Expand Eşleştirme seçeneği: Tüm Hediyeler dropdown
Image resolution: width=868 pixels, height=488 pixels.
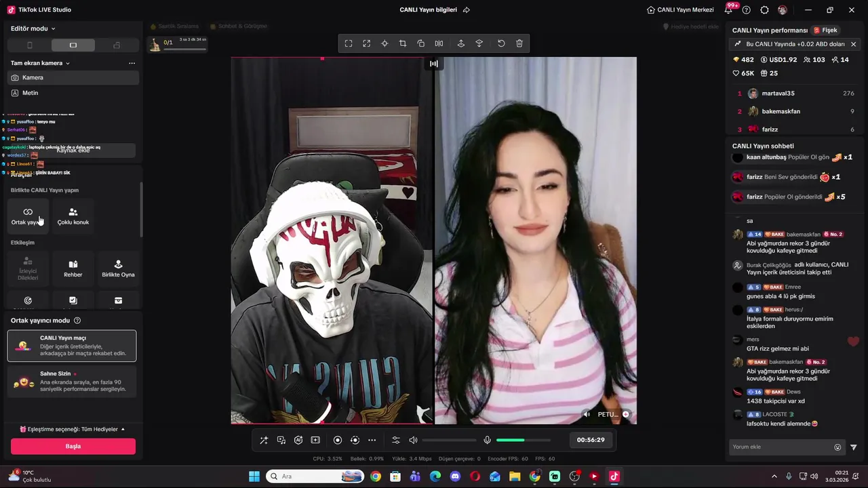tap(73, 429)
